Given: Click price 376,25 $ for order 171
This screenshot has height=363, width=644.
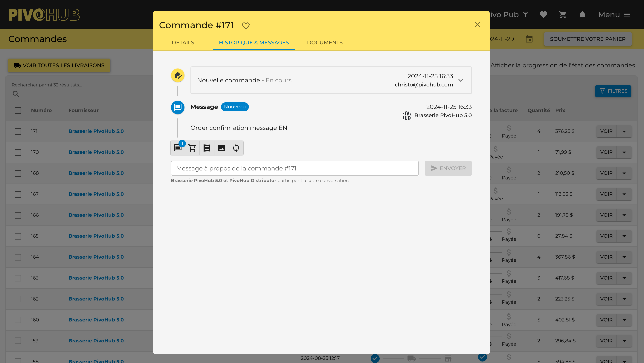Looking at the screenshot, I should (x=565, y=131).
